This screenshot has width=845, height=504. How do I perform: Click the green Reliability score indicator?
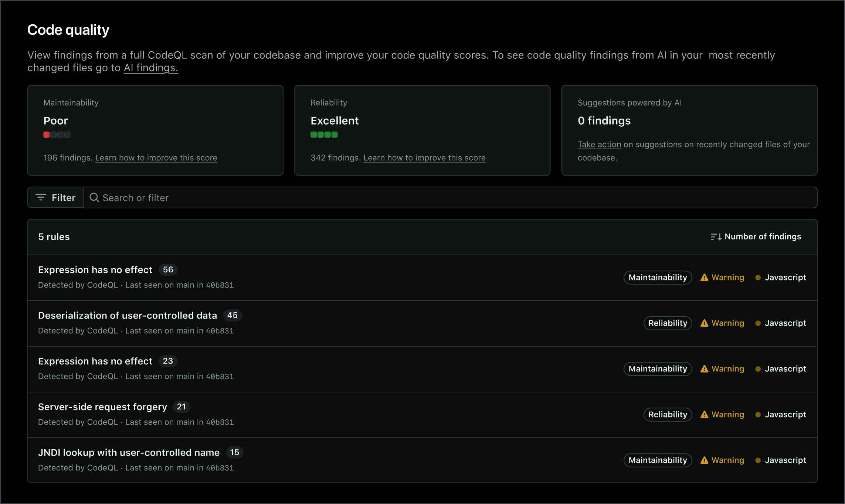click(324, 135)
